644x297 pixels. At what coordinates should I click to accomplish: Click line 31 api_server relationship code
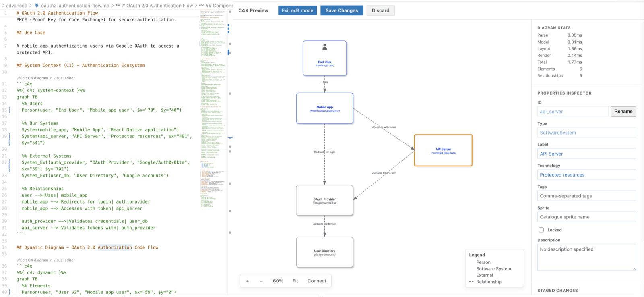click(89, 228)
